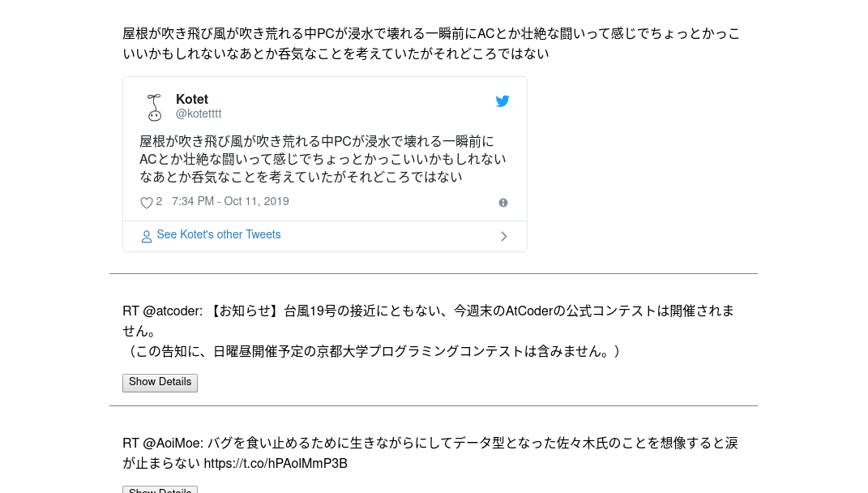868x493 pixels.
Task: Click the parenthetical 京都大学 contest note line
Action: (373, 352)
